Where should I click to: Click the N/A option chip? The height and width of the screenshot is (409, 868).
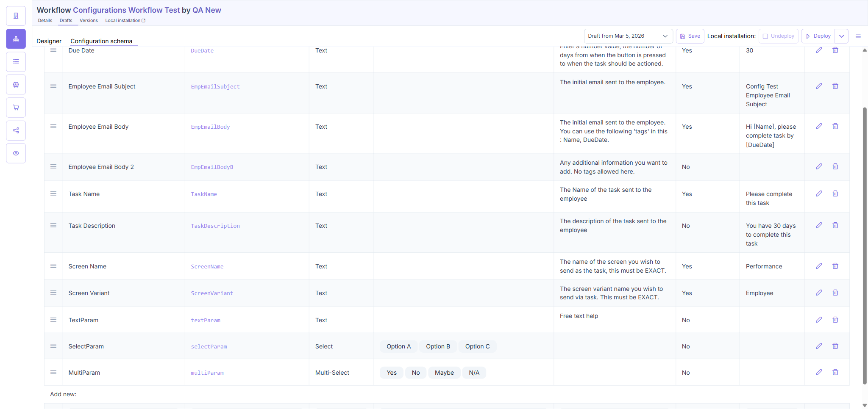point(474,373)
